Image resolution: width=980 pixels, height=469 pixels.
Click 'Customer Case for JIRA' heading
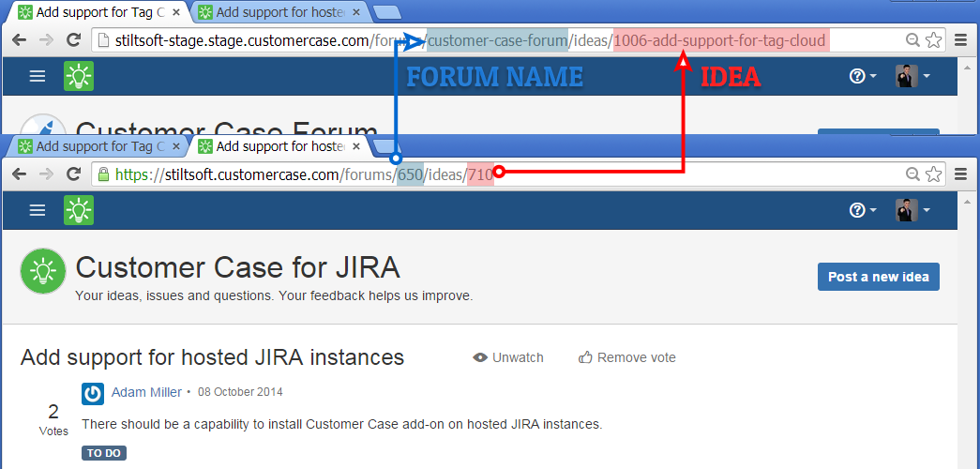pos(237,267)
